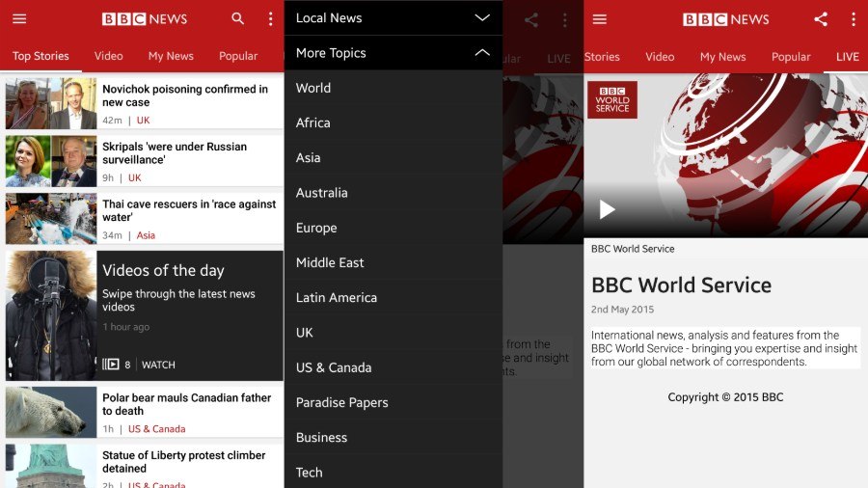The height and width of the screenshot is (488, 868).
Task: Open the Novichok poisoning confirmed story
Action: coord(185,95)
